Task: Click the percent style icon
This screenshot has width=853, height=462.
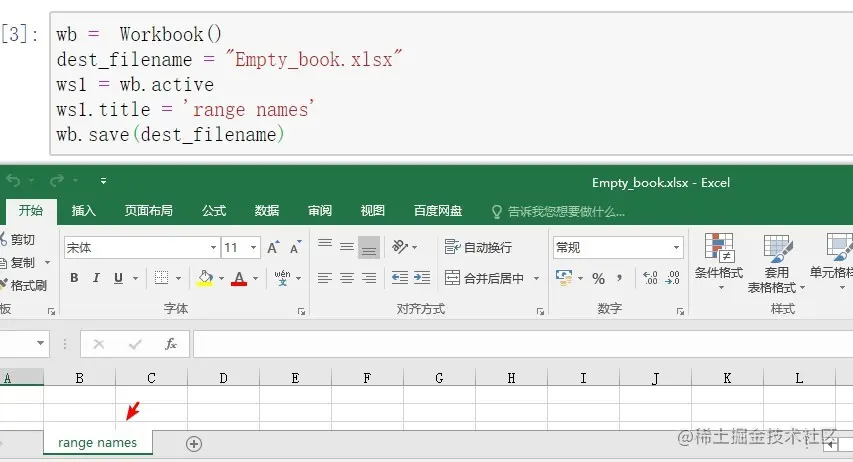Action: 598,279
